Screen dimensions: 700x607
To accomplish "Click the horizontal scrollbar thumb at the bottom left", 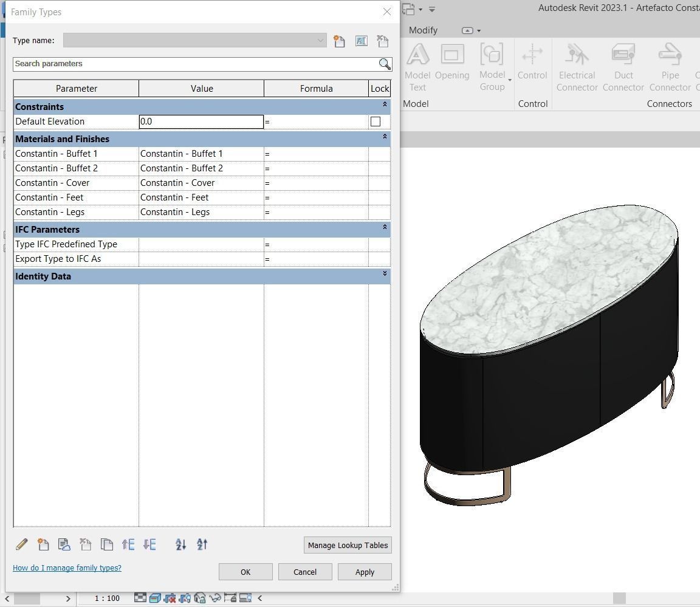I will [27, 598].
